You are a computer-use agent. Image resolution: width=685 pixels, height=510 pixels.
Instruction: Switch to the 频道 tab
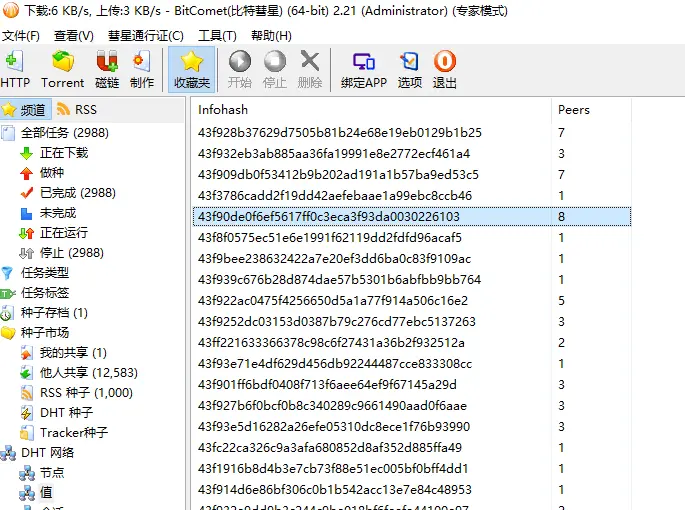[25, 109]
